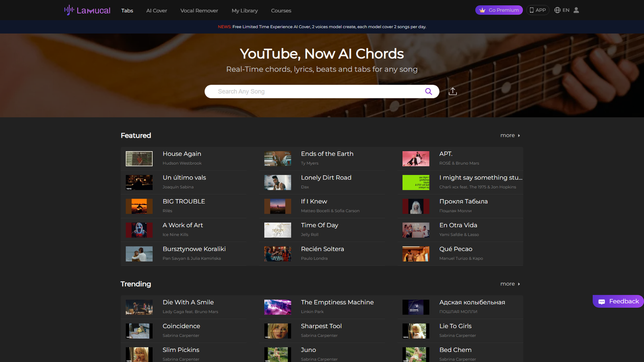Image resolution: width=644 pixels, height=362 pixels.
Task: Select Qué Pecao title
Action: pyautogui.click(x=456, y=249)
